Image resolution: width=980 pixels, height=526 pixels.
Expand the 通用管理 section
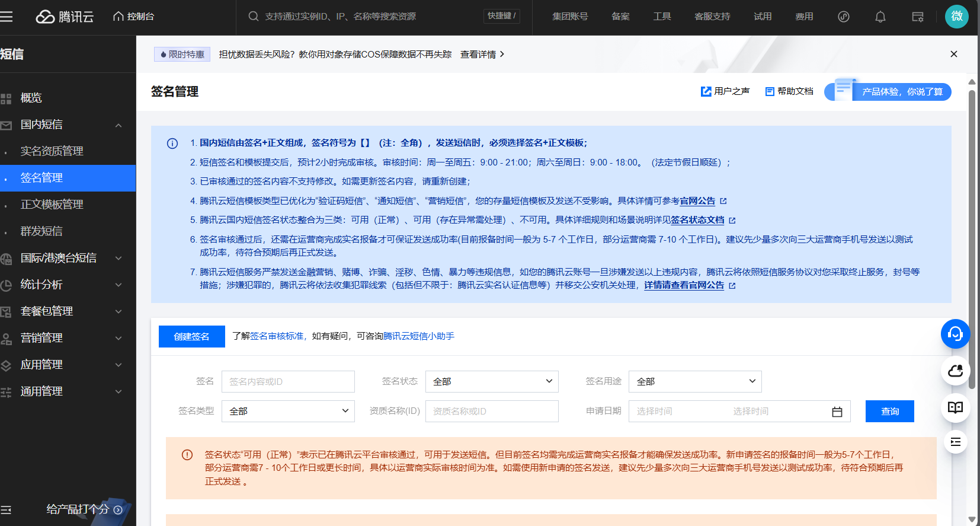[119, 391]
